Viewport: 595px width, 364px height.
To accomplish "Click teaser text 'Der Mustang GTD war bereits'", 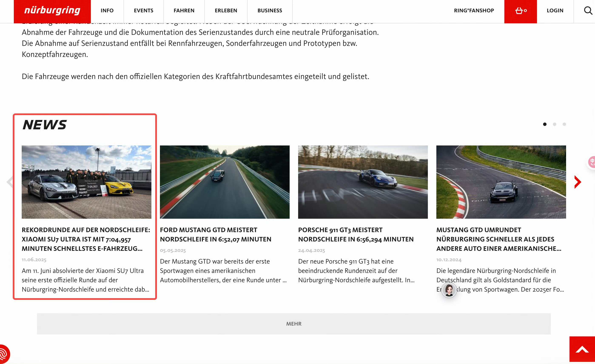I will point(223,271).
